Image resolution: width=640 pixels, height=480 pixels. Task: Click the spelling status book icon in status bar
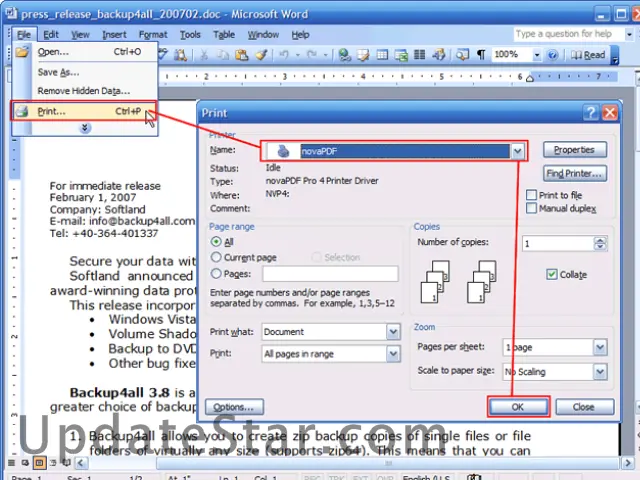[x=474, y=477]
